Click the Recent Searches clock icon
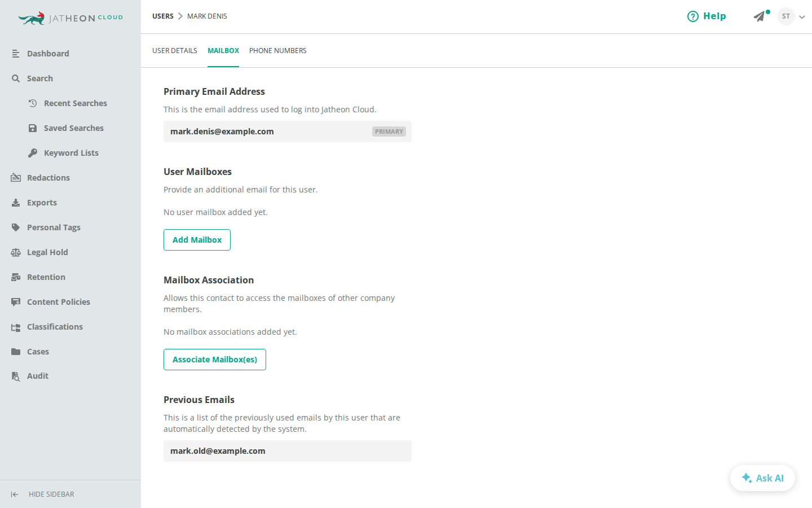This screenshot has width=812, height=508. pyautogui.click(x=33, y=103)
